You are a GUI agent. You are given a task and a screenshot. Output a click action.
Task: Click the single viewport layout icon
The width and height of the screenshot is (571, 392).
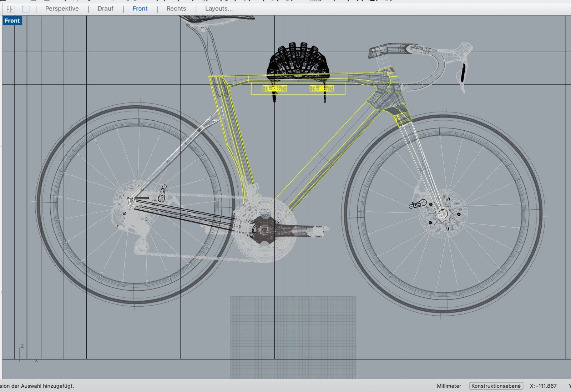click(x=26, y=9)
